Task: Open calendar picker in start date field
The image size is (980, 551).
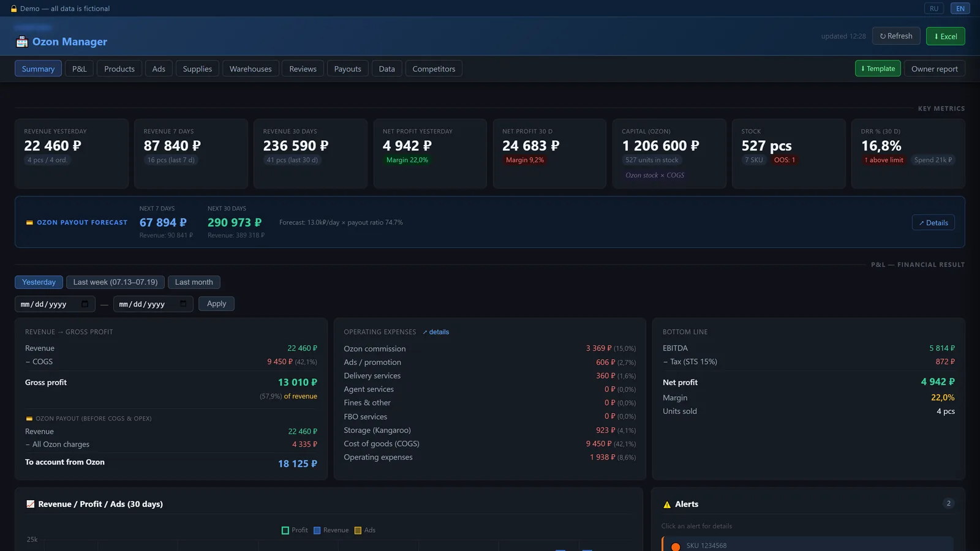Action: coord(85,304)
